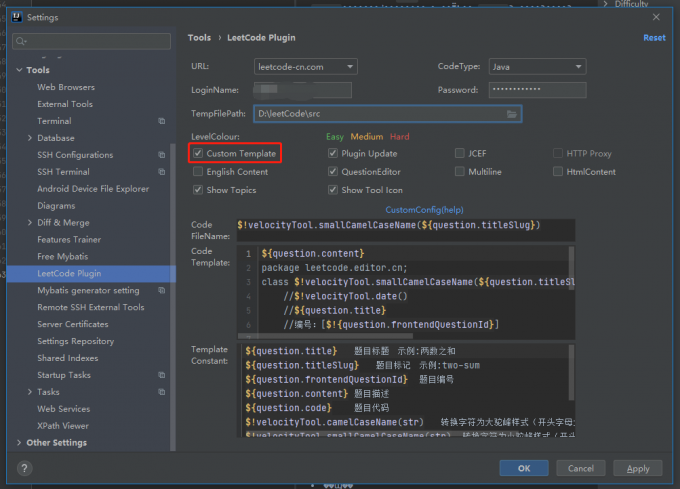This screenshot has height=489, width=680.
Task: Open Server Certificates settings
Action: (73, 324)
